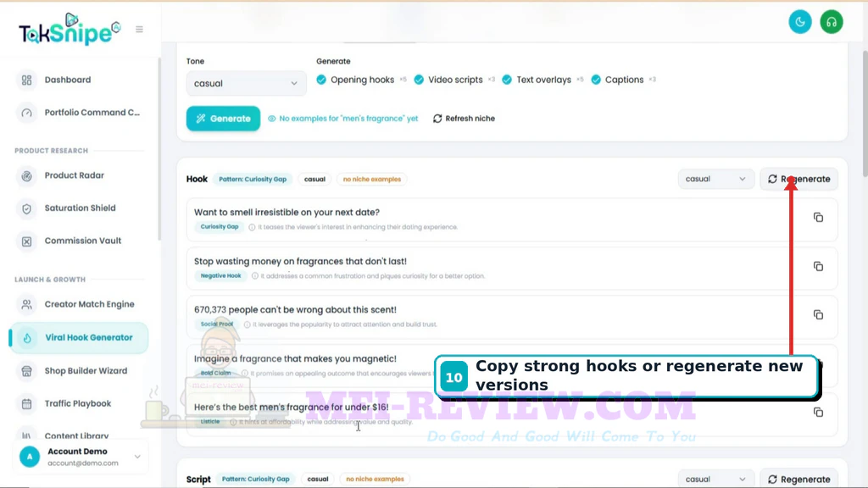This screenshot has width=868, height=488.
Task: Collapse the sidebar with the hamburger icon
Action: (140, 30)
